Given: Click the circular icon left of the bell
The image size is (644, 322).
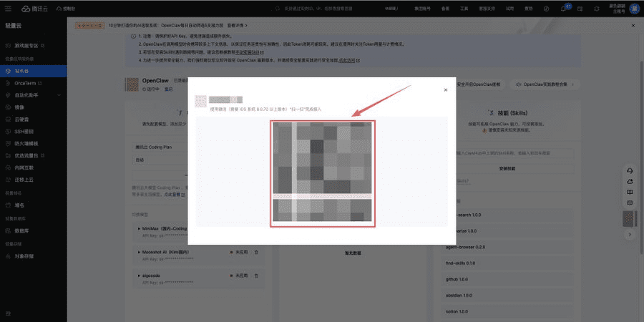Looking at the screenshot, I should coord(547,8).
